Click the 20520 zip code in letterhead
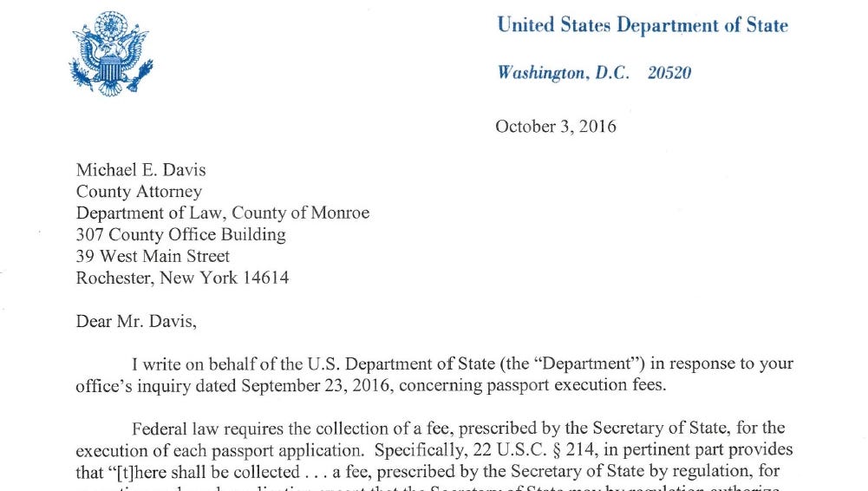This screenshot has width=868, height=491. [x=669, y=73]
